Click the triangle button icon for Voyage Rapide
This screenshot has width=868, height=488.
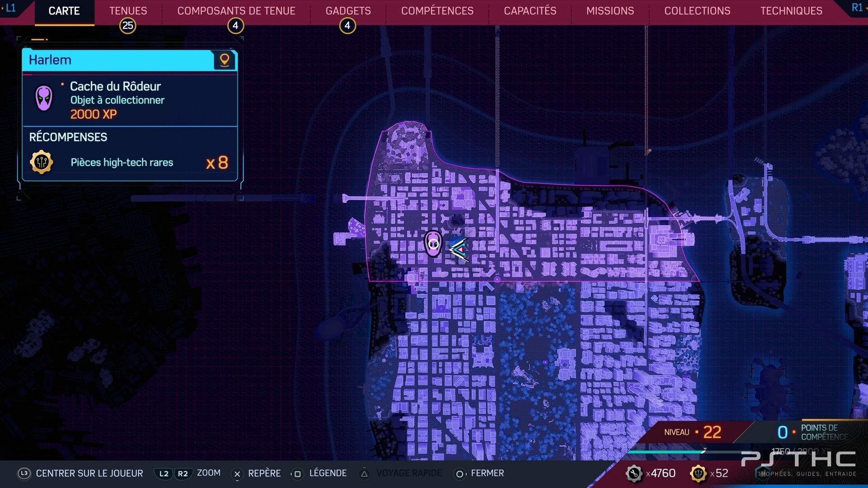pyautogui.click(x=364, y=474)
